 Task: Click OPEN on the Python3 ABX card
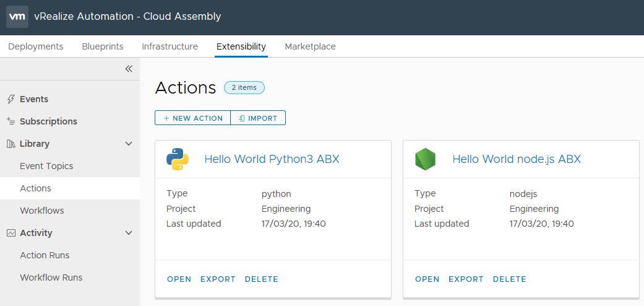[x=179, y=279]
